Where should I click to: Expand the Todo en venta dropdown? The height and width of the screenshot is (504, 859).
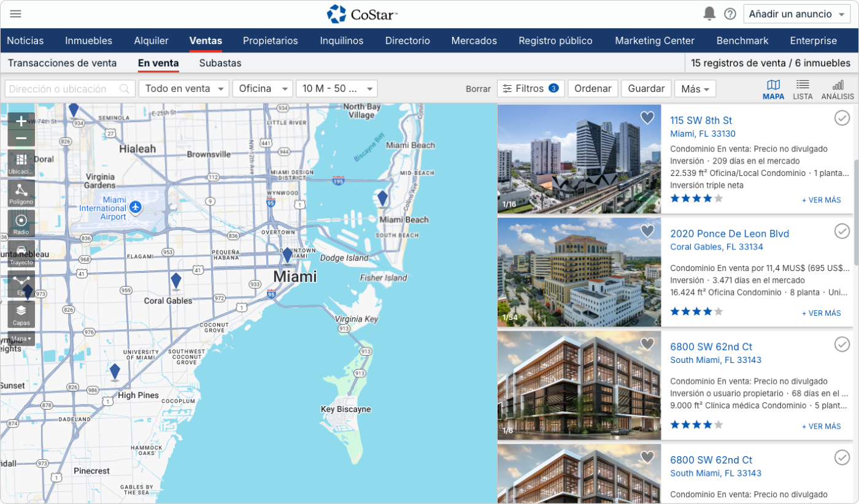point(183,89)
